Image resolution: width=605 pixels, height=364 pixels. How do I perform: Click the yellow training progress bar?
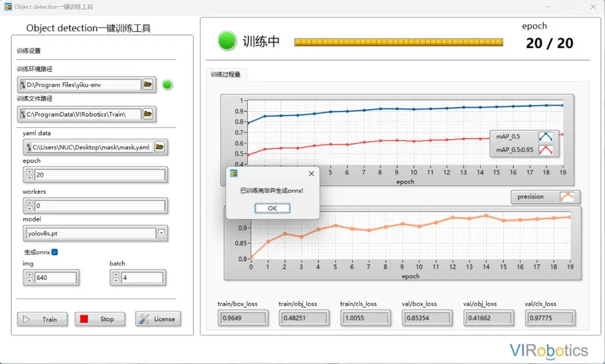[399, 42]
